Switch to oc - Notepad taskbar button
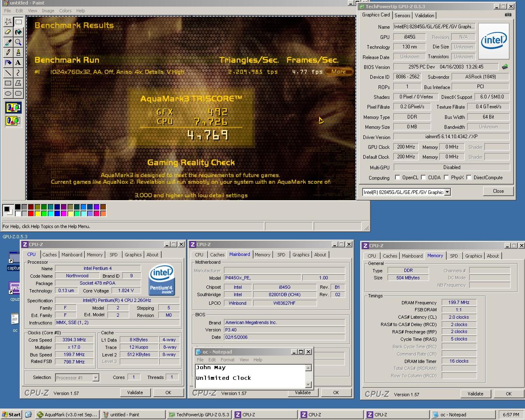The height and width of the screenshot is (420, 525). click(463, 415)
